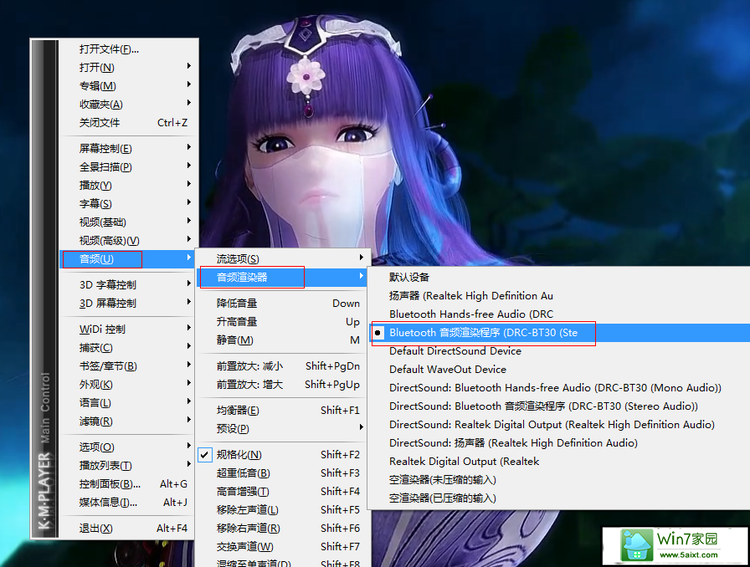Select Default DirectSound Device

click(x=560, y=351)
